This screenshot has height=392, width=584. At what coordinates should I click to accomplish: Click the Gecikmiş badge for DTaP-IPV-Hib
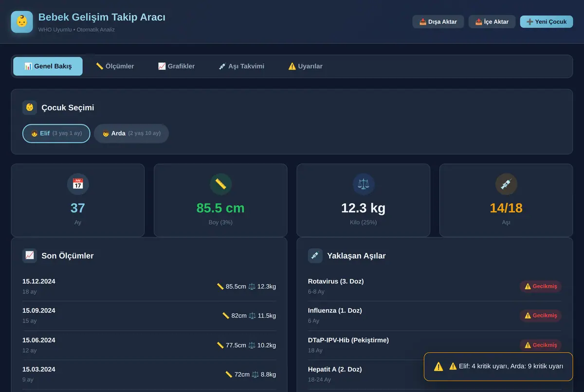click(x=541, y=345)
